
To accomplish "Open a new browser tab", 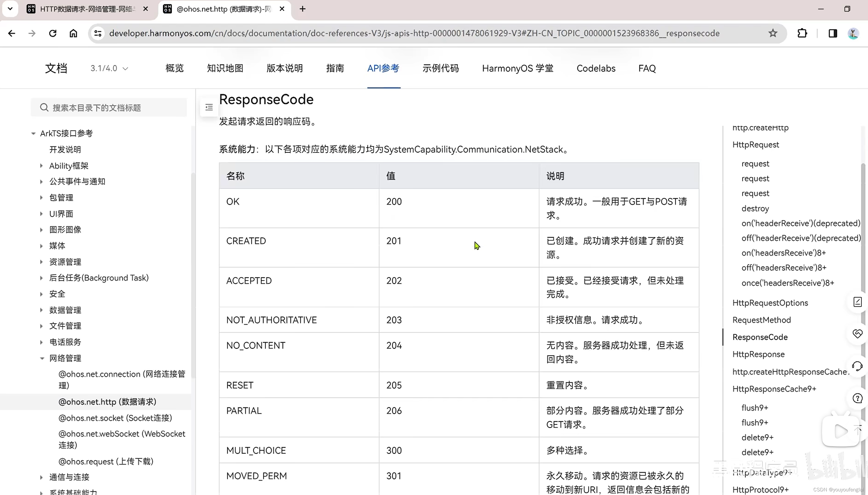I will coord(303,9).
